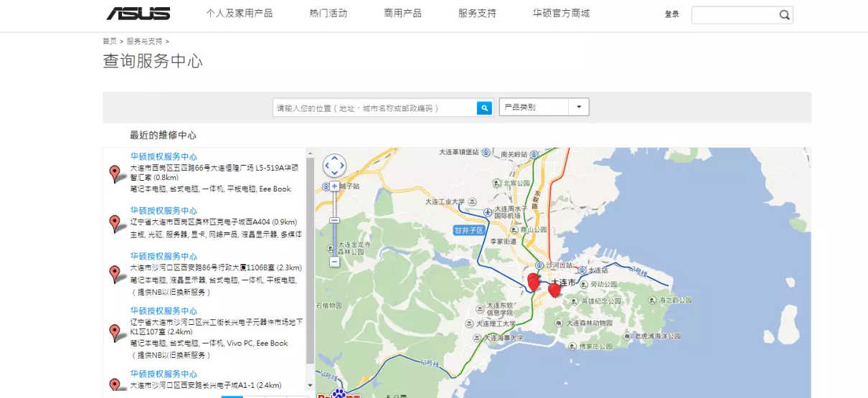Image resolution: width=868 pixels, height=398 pixels.
Task: Click the 产品类别 dropdown arrow
Action: (579, 107)
